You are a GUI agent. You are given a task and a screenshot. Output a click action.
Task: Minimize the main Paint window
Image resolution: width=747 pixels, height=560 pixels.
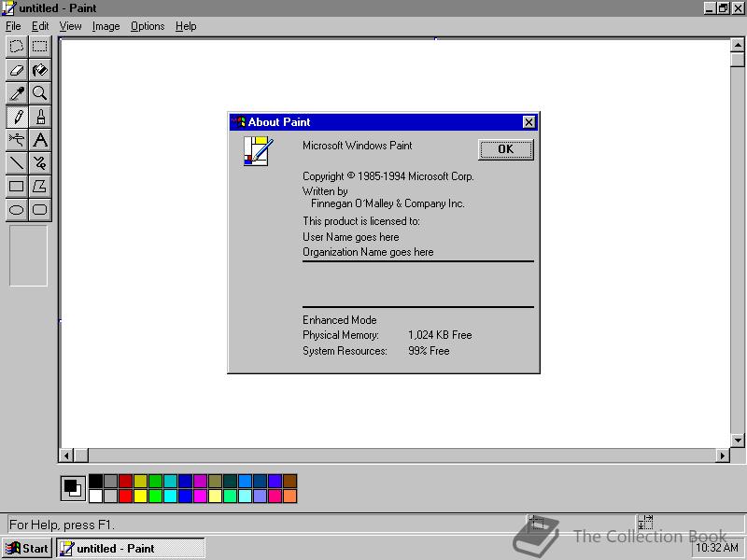point(710,8)
